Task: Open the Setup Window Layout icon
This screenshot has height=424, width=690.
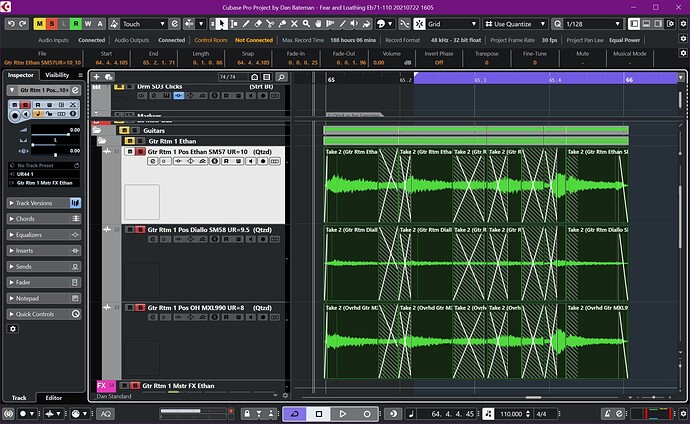Action: 671,24
